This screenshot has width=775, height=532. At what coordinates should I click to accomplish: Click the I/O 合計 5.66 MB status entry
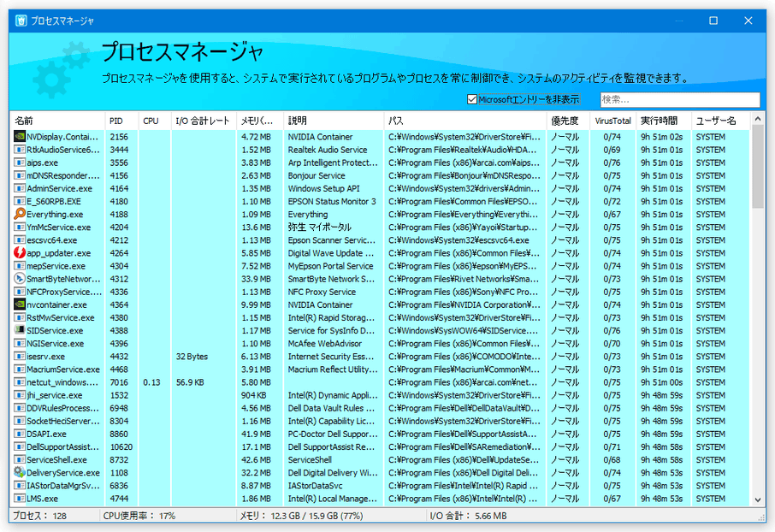[x=468, y=516]
